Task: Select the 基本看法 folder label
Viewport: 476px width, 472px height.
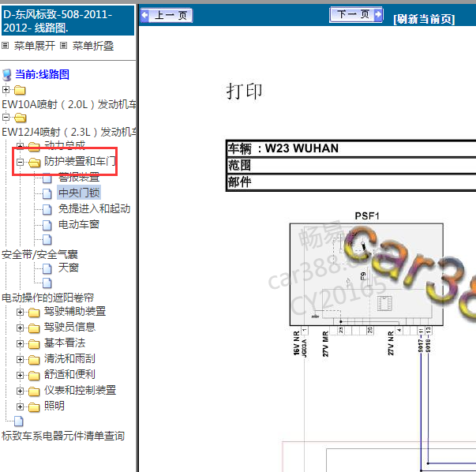Action: [x=65, y=343]
